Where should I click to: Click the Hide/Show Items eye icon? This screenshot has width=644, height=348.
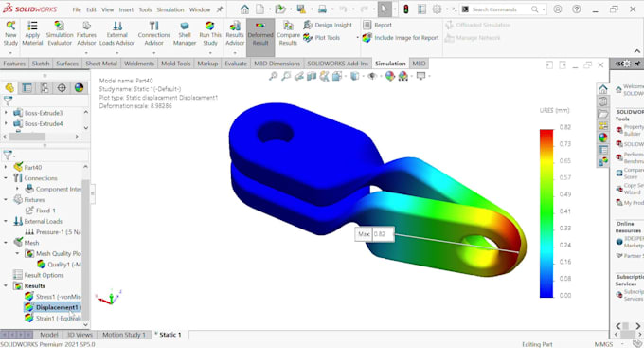click(x=372, y=76)
